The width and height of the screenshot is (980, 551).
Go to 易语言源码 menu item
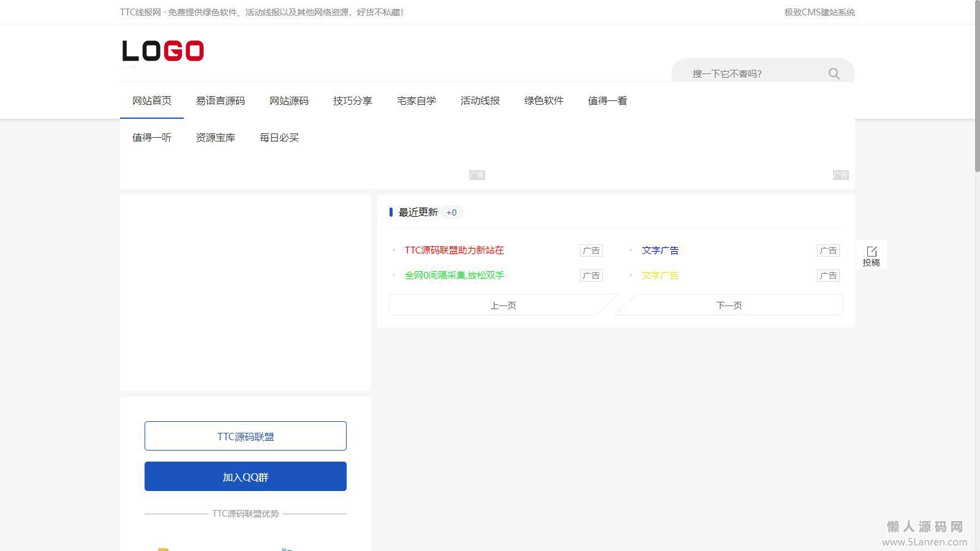(221, 101)
